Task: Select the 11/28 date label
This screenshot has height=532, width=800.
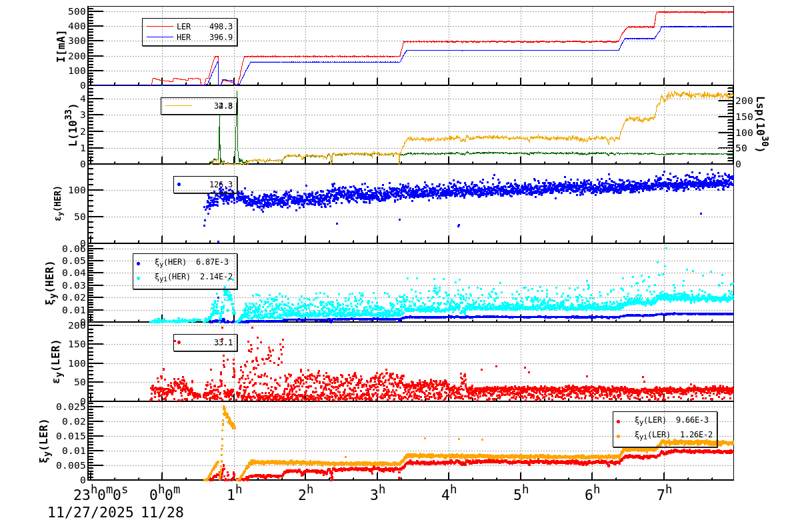Action: coord(161,513)
